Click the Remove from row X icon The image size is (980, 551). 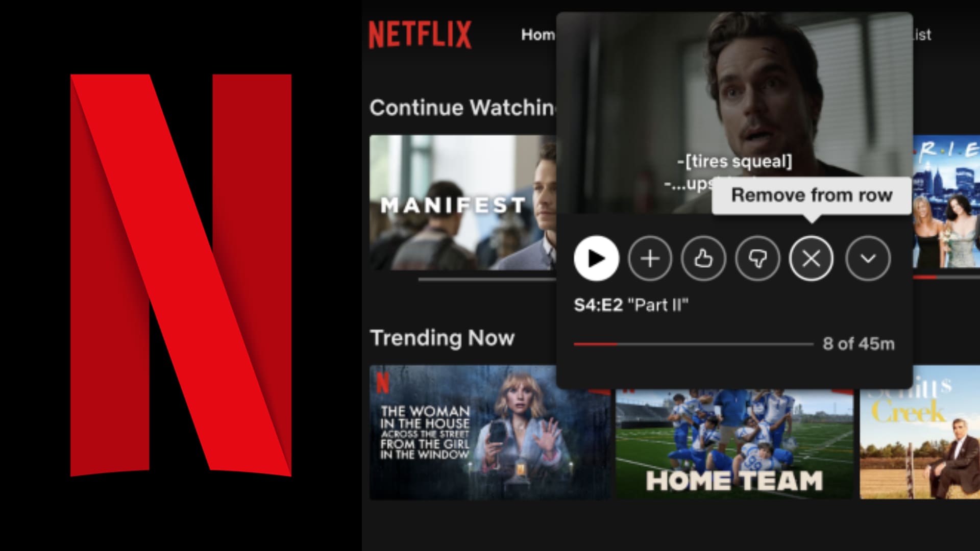810,258
